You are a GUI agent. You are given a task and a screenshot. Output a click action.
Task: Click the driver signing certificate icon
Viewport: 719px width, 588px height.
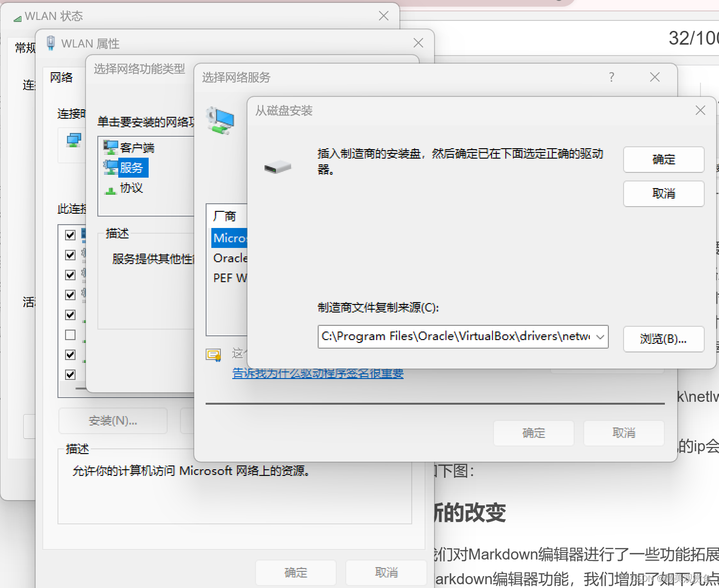pos(213,355)
